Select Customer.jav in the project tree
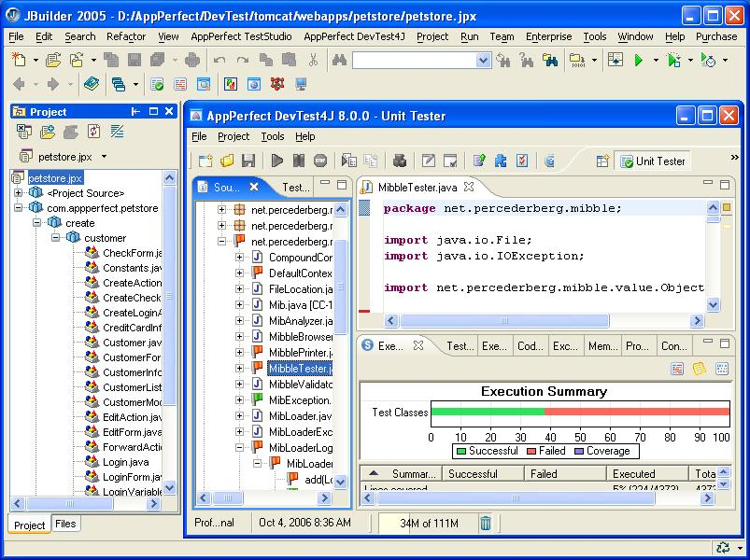Image resolution: width=750 pixels, height=560 pixels. pyautogui.click(x=132, y=343)
